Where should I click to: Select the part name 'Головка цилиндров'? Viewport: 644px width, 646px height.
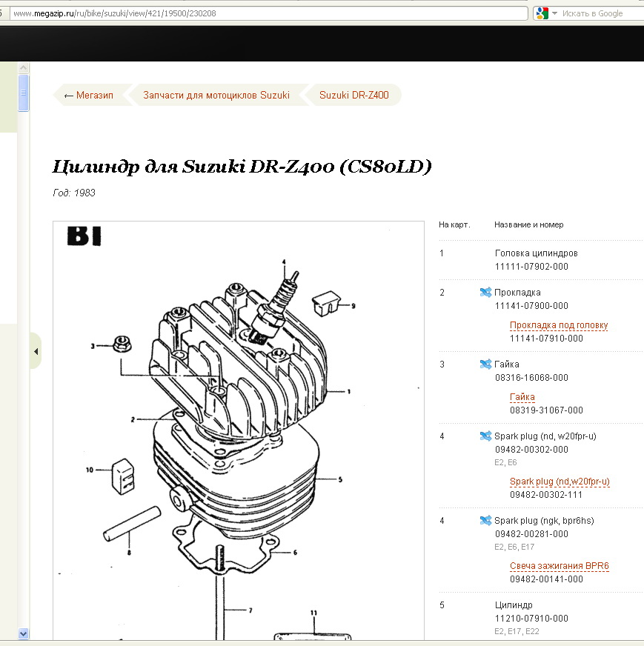point(537,253)
